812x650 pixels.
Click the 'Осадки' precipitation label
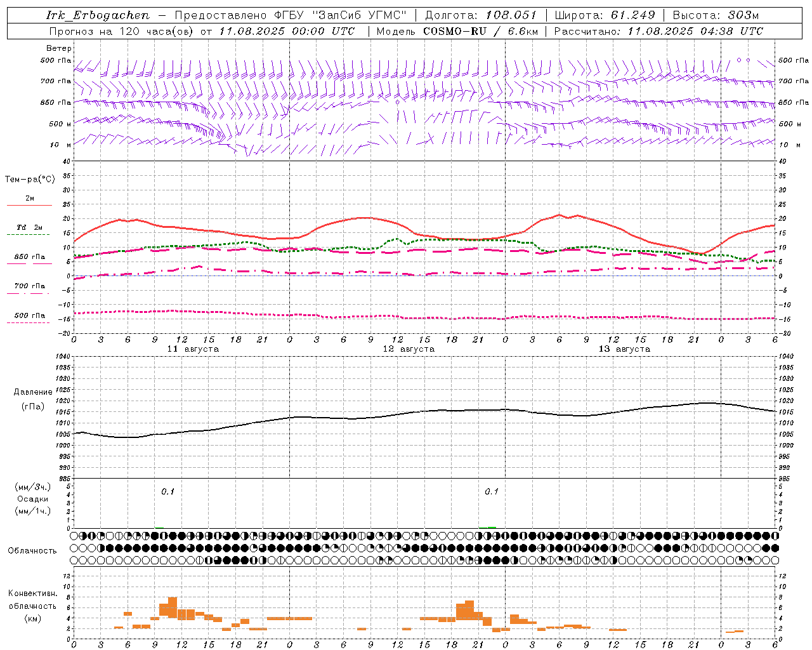(x=33, y=499)
